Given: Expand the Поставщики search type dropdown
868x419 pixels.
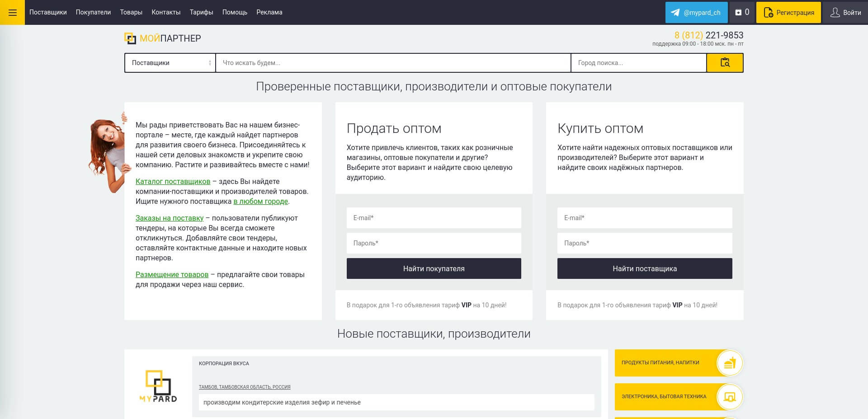Looking at the screenshot, I should coord(170,63).
